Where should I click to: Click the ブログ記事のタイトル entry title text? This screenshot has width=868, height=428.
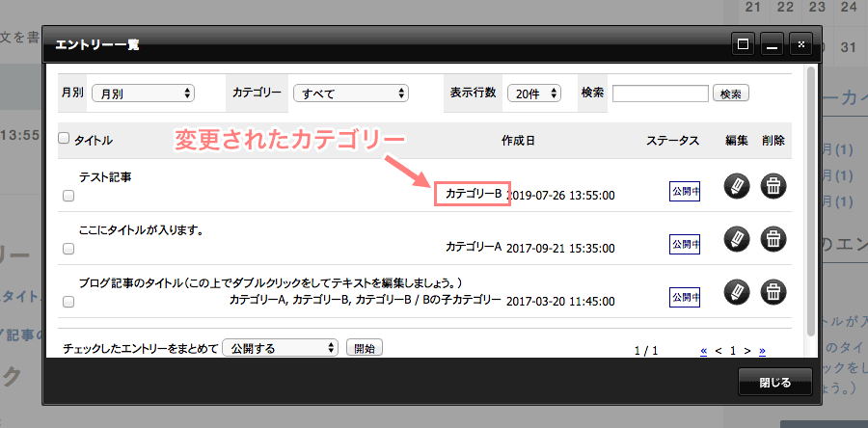271,283
